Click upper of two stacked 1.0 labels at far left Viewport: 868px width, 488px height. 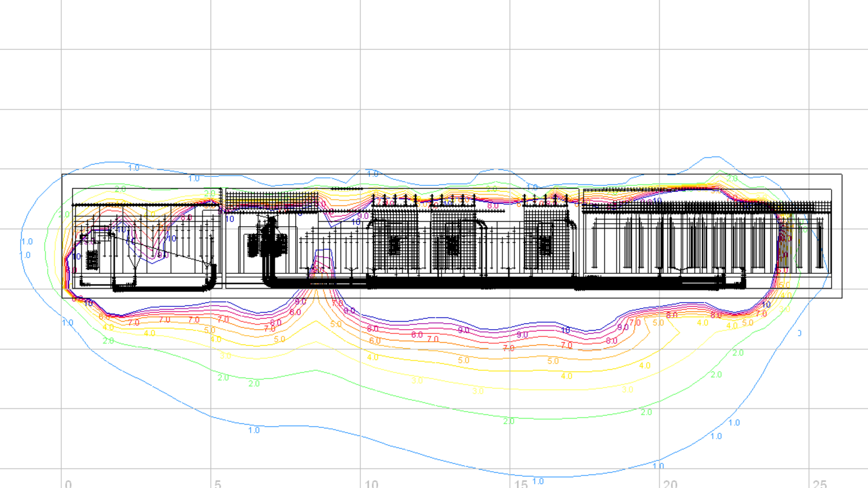tap(27, 241)
